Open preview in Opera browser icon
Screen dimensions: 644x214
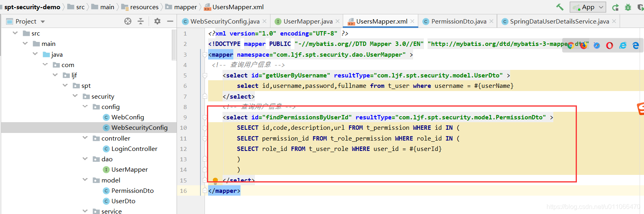(609, 46)
